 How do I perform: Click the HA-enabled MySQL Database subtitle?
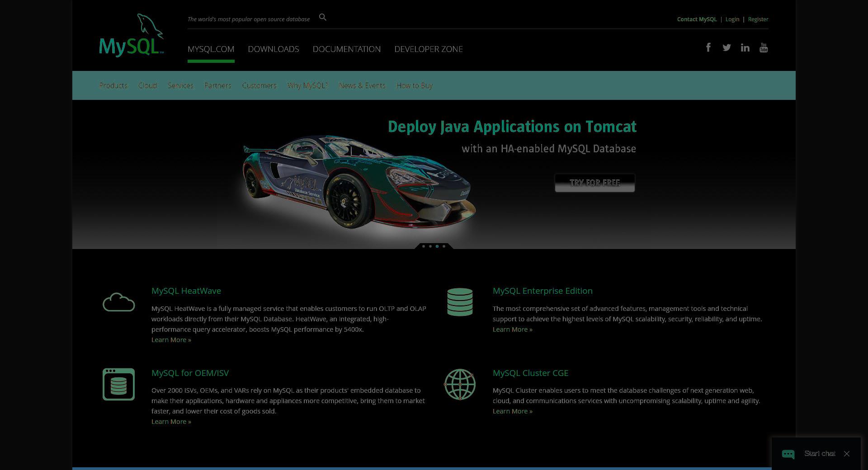pyautogui.click(x=549, y=149)
